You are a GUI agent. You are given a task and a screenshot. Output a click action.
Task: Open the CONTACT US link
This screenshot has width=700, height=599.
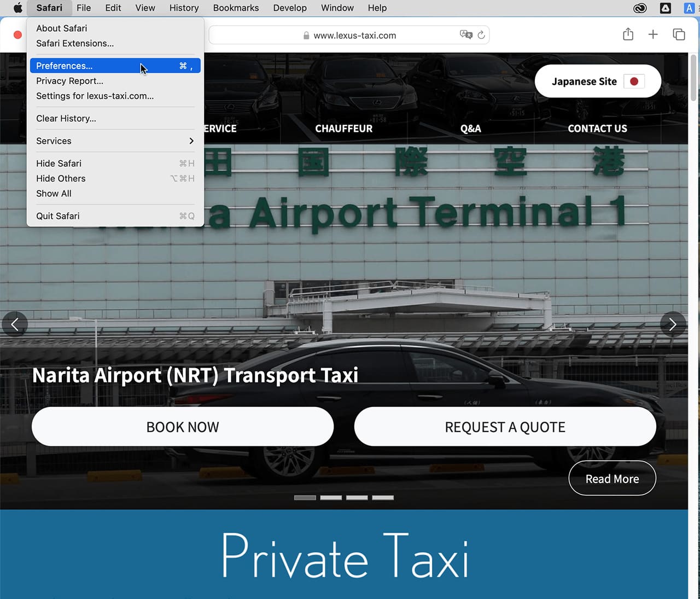[x=598, y=129]
